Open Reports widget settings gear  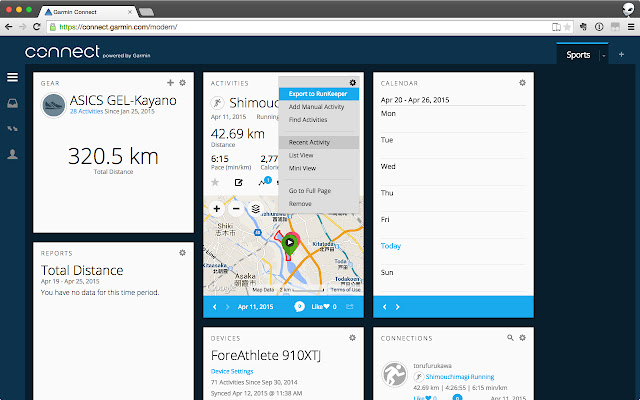pyautogui.click(x=182, y=253)
